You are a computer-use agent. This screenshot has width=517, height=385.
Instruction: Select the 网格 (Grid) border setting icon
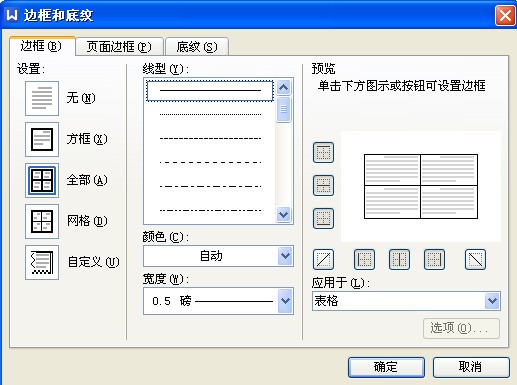pyautogui.click(x=42, y=221)
